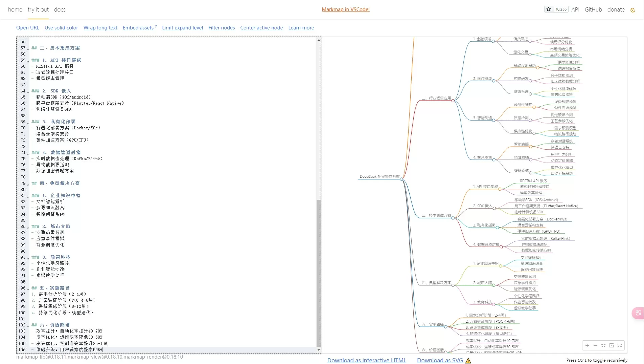
Task: Click the SVG download warning icon
Action: coord(468,361)
